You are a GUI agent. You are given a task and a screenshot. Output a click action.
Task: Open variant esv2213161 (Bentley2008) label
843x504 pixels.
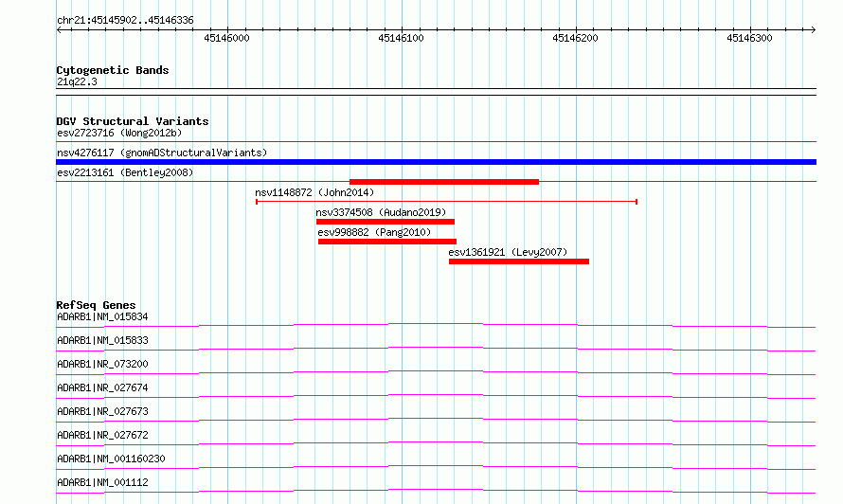125,172
